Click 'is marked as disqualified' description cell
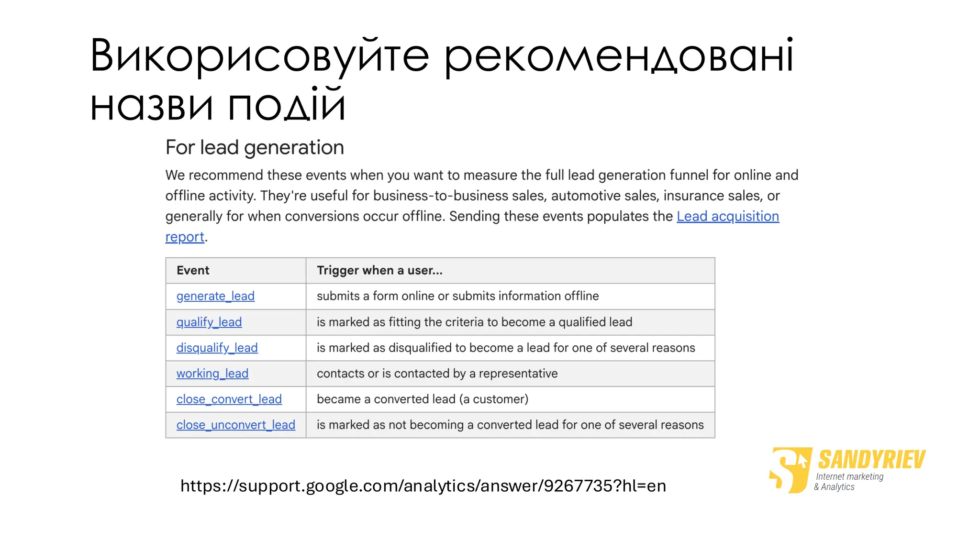The image size is (980, 551). 511,348
